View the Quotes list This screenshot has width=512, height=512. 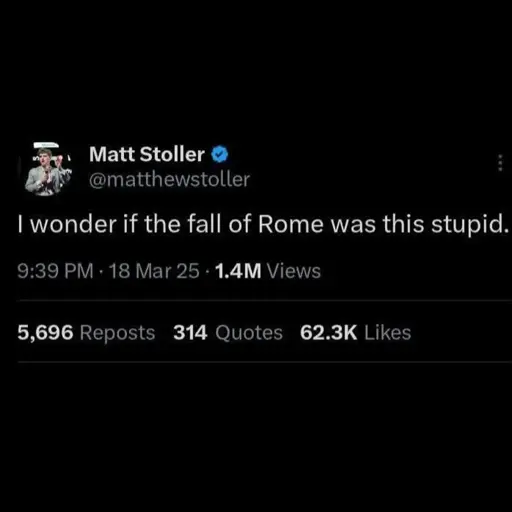pyautogui.click(x=249, y=333)
